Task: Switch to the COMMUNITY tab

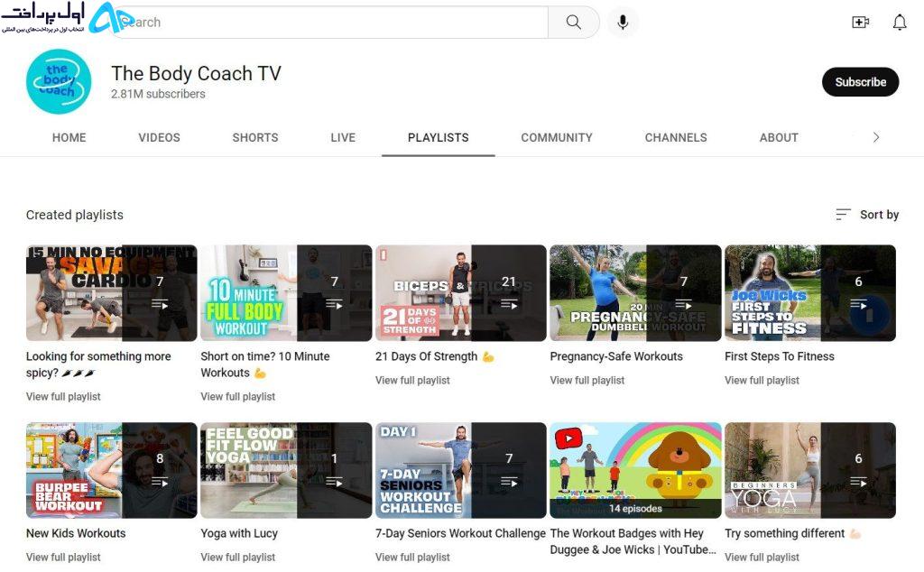Action: click(557, 137)
